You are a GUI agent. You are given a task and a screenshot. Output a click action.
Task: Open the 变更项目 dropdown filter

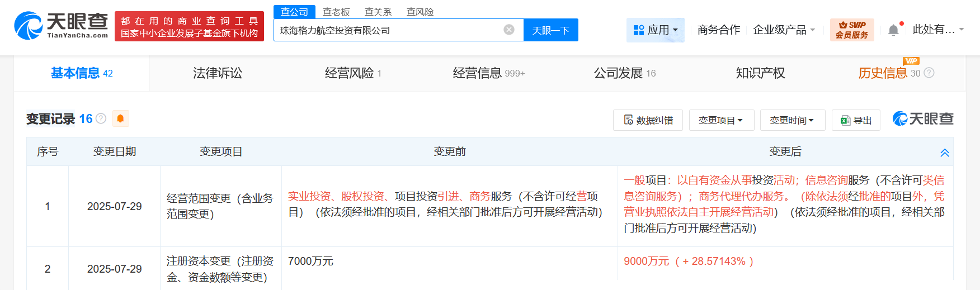(x=721, y=120)
